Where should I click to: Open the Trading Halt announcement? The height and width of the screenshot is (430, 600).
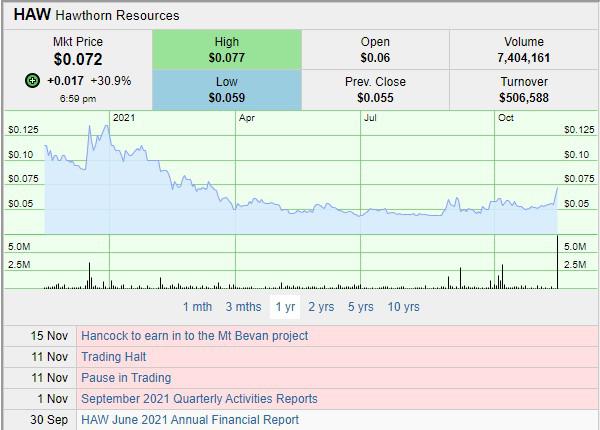pos(114,357)
